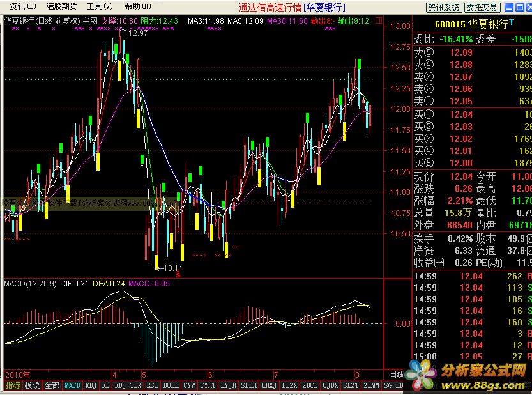
Task: Click the MA5:12.09 label
Action: point(245,21)
